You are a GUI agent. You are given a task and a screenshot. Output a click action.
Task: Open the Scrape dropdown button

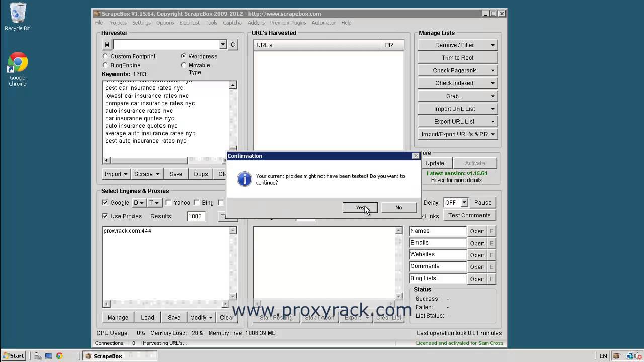147,174
